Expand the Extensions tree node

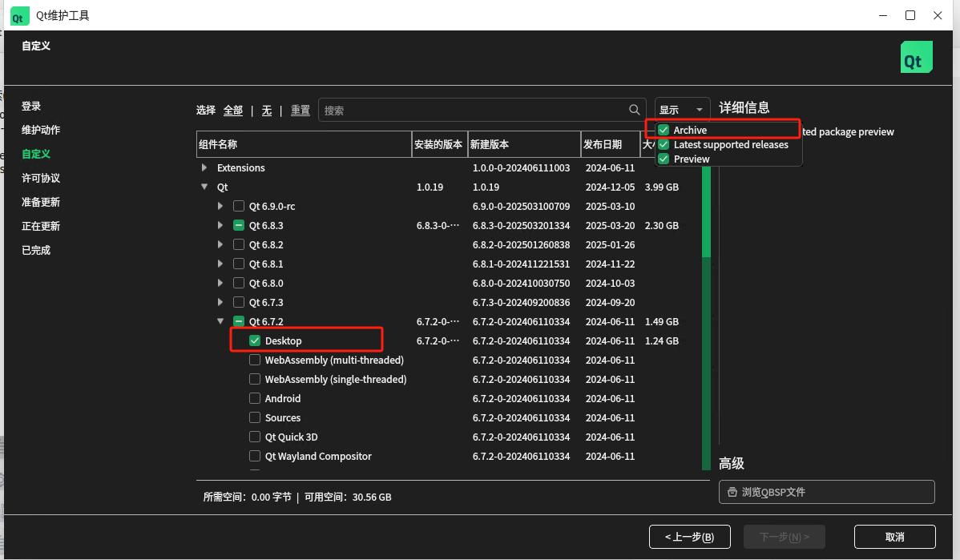pyautogui.click(x=204, y=167)
